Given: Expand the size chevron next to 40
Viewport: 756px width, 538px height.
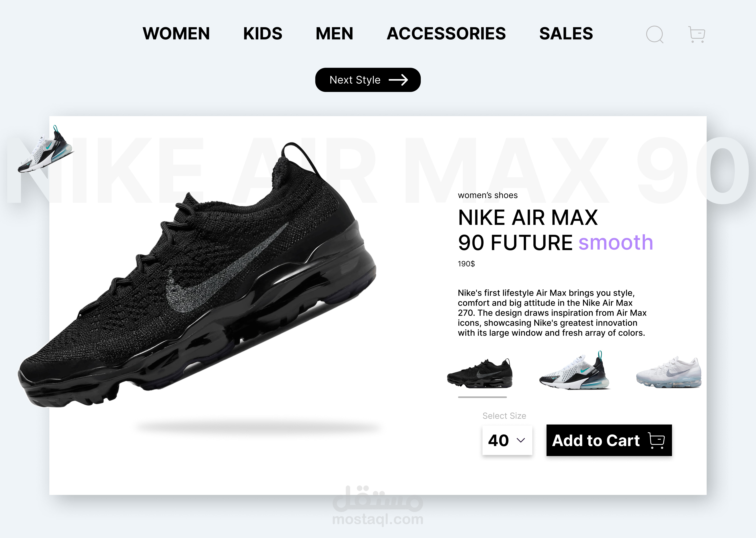Looking at the screenshot, I should click(521, 440).
